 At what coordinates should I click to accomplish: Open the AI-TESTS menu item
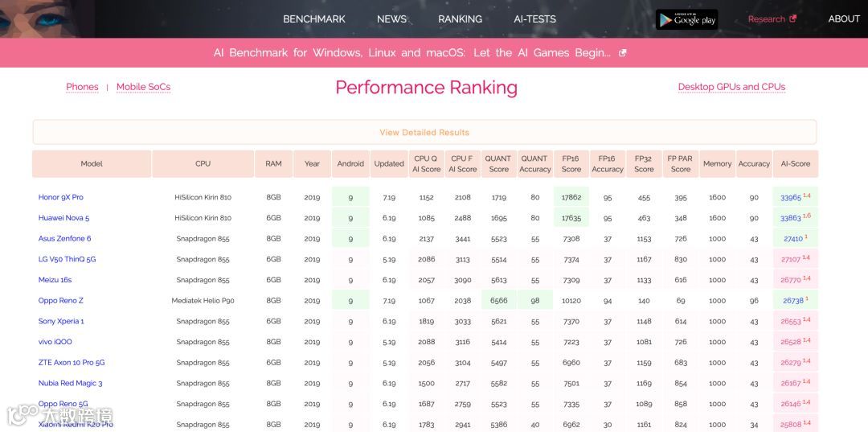534,19
